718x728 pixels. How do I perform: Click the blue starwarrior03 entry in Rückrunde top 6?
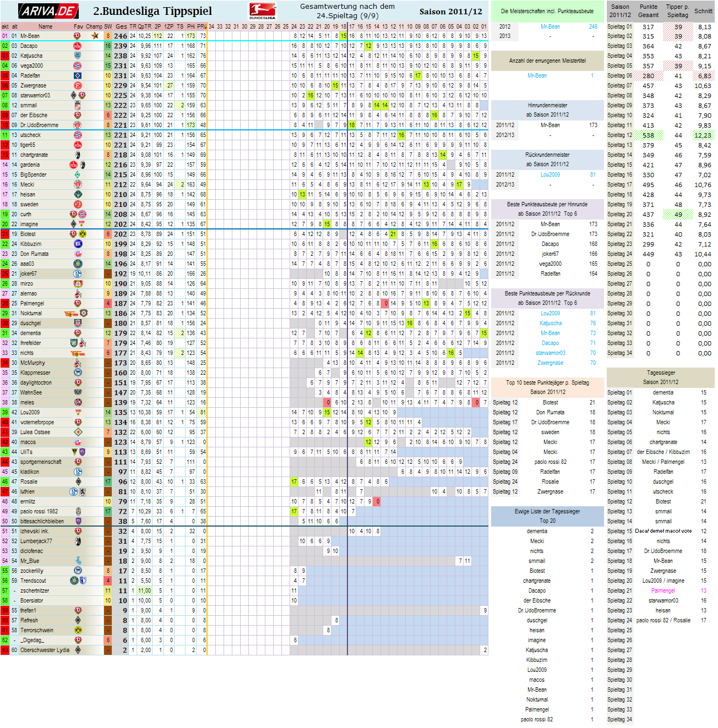(x=551, y=353)
